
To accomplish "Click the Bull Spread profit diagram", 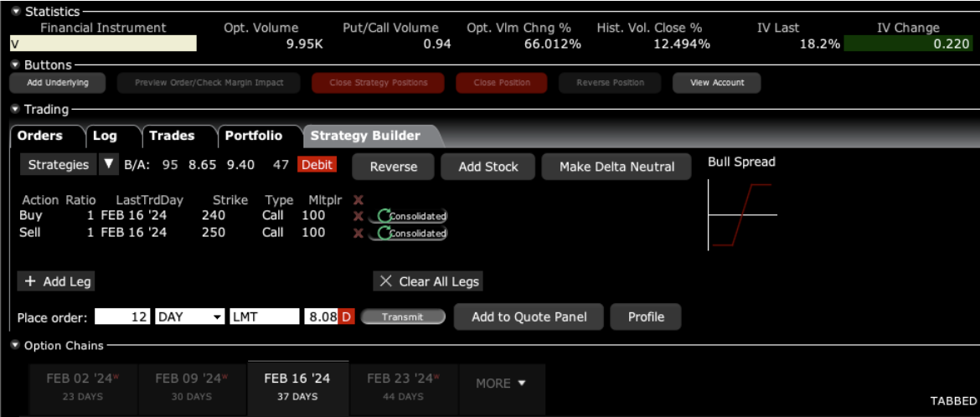I will tap(742, 215).
